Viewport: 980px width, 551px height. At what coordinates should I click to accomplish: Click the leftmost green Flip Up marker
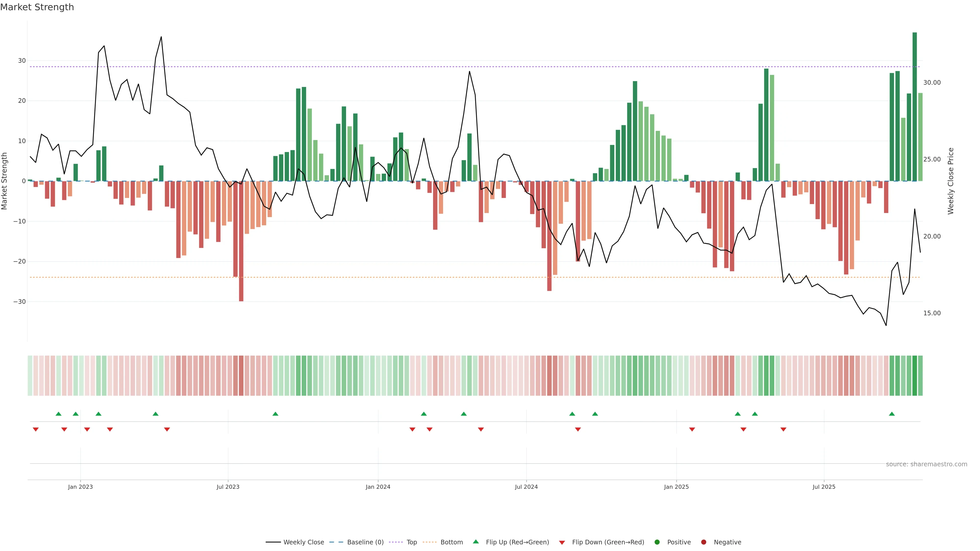59,414
